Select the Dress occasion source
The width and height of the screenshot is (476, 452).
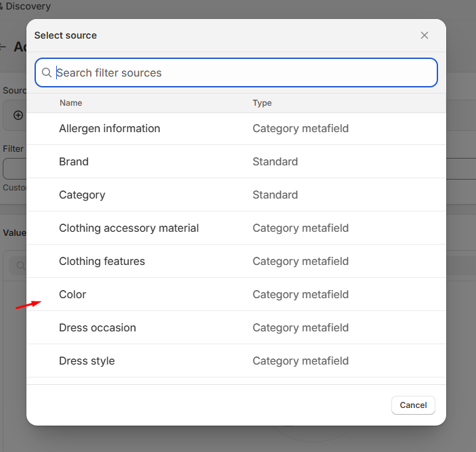tap(98, 328)
